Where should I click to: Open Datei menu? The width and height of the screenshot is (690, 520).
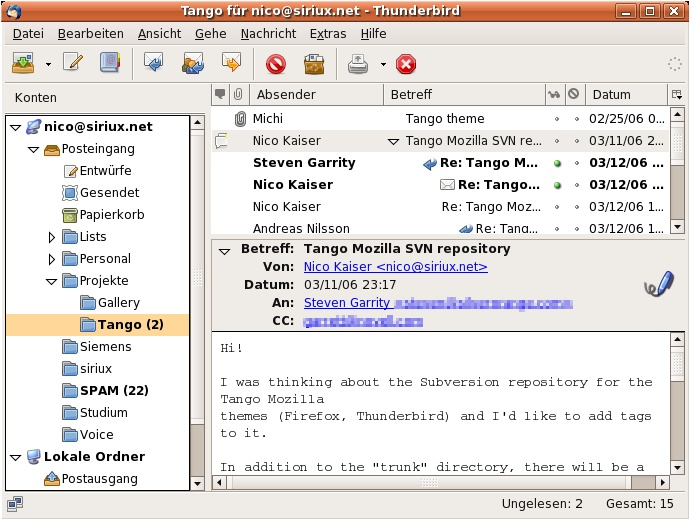coord(28,33)
